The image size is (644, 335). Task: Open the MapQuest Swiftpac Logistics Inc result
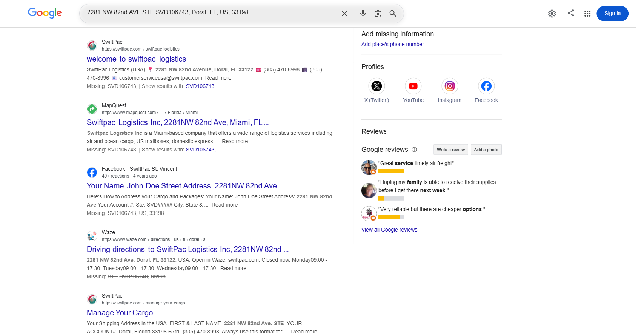pyautogui.click(x=178, y=122)
